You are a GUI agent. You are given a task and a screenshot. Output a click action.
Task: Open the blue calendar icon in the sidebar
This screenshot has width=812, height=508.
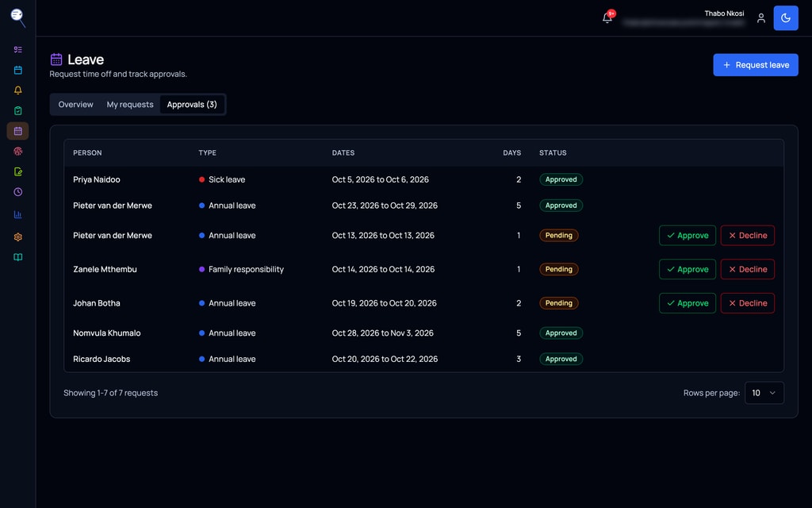click(x=17, y=70)
